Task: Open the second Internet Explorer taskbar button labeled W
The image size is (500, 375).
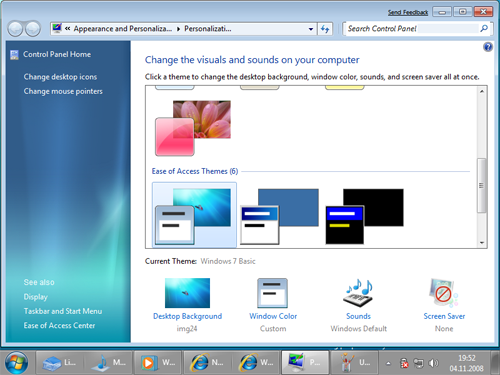Action: coord(256,362)
